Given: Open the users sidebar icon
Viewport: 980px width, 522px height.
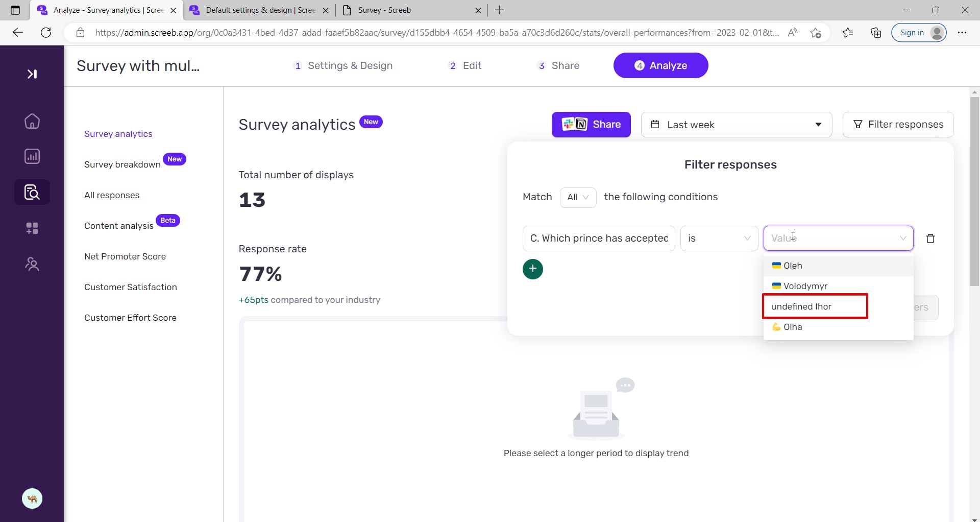Looking at the screenshot, I should pyautogui.click(x=32, y=264).
